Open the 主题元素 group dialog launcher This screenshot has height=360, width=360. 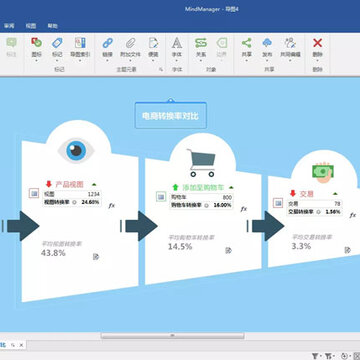coord(161,69)
